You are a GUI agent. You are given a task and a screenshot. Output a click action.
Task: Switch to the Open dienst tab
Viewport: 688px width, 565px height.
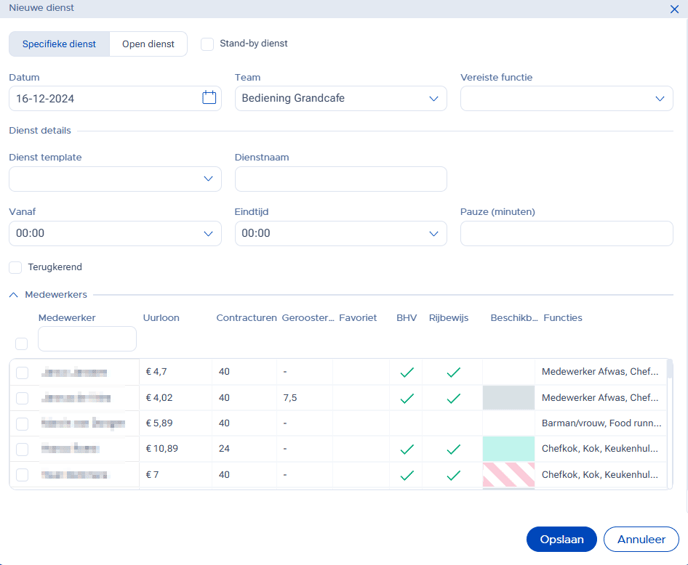coord(148,44)
